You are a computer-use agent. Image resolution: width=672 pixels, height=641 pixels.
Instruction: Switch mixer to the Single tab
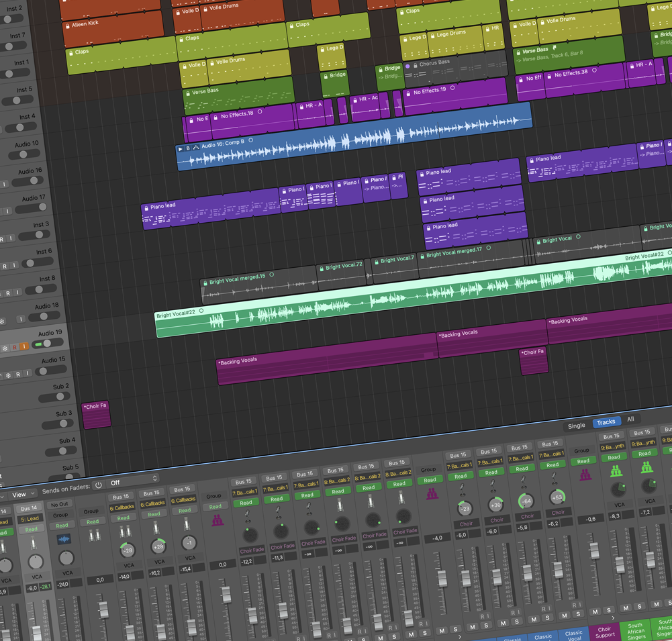[577, 426]
